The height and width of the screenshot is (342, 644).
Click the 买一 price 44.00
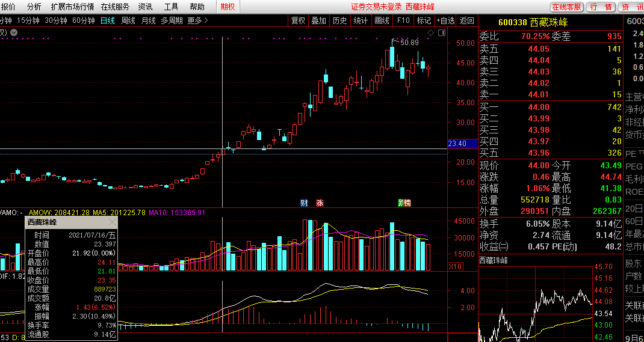(539, 107)
